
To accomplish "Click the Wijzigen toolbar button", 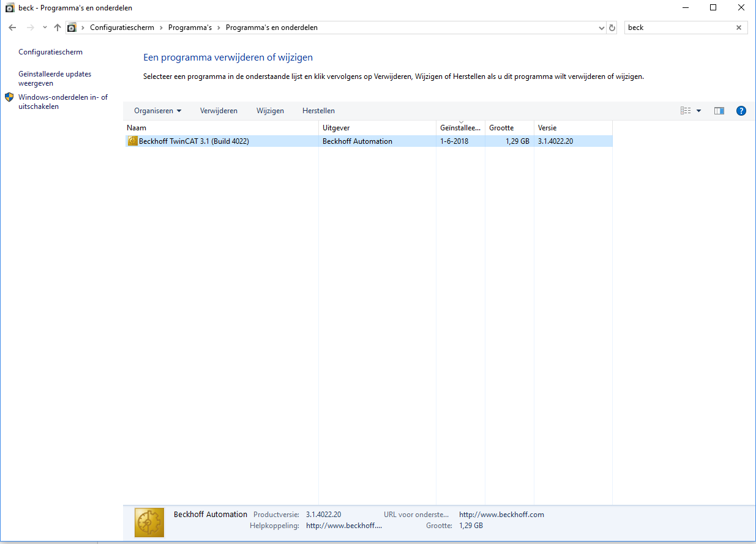I will point(270,111).
